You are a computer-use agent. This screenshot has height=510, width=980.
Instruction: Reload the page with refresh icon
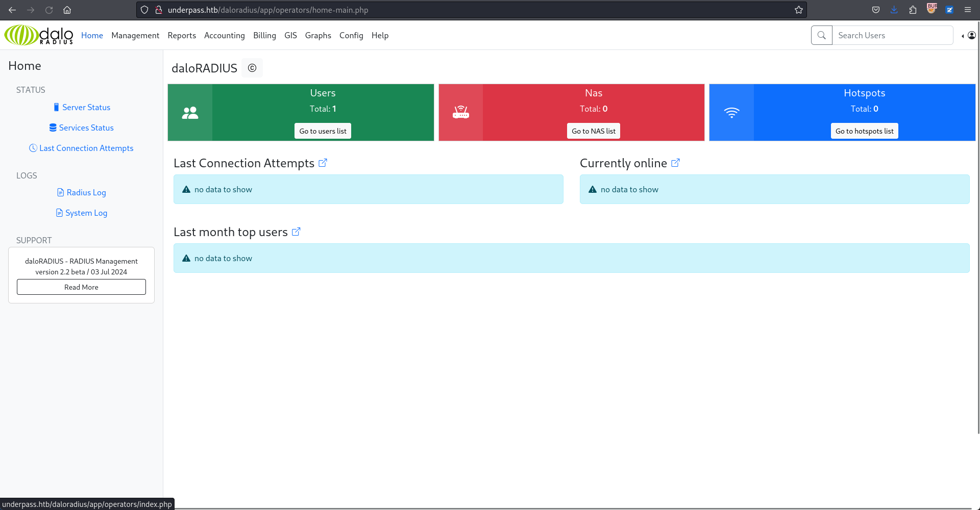49,10
